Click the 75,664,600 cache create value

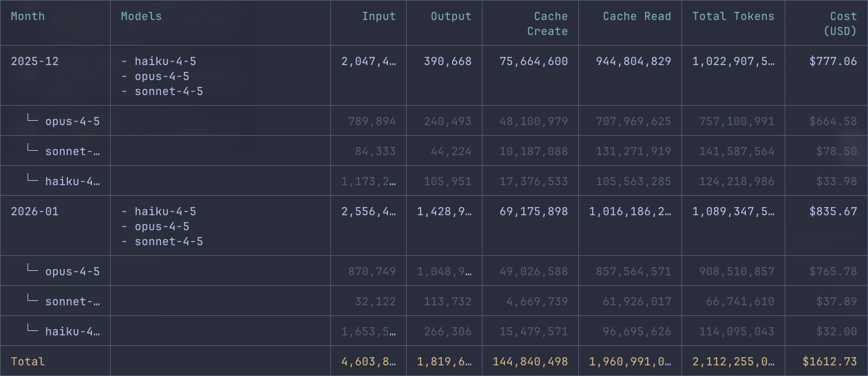(x=534, y=61)
